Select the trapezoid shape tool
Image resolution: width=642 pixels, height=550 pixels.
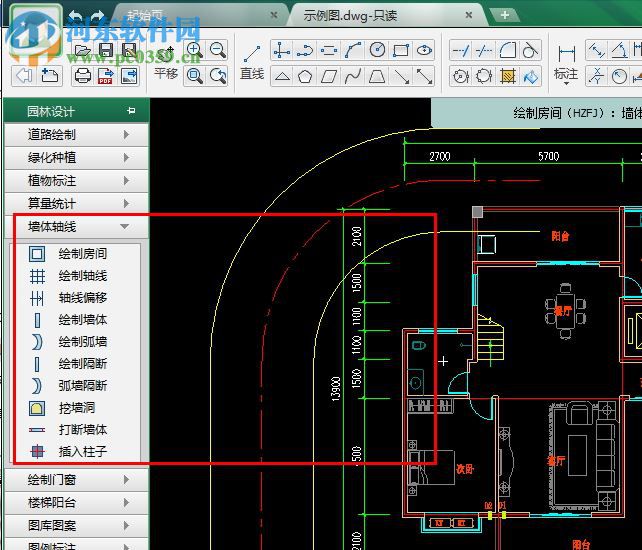tap(377, 76)
